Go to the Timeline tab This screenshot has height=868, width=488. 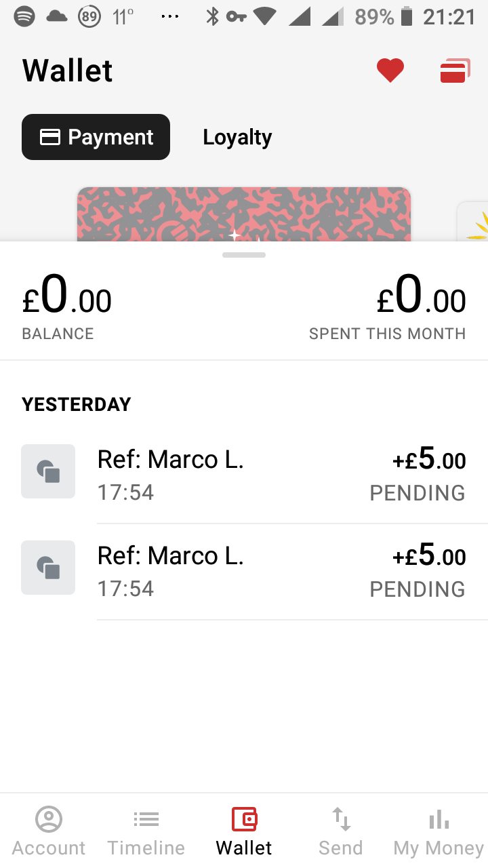point(146,831)
